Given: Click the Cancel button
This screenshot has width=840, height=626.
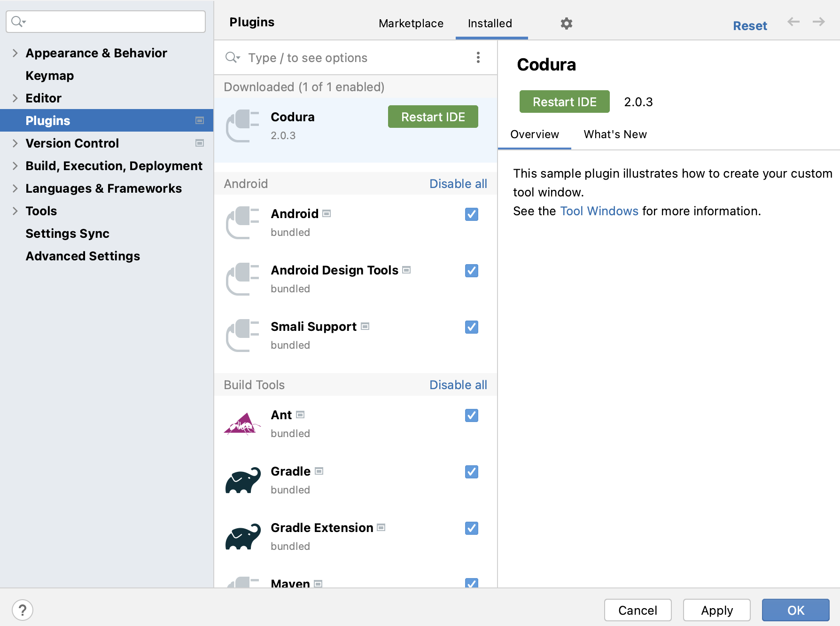Looking at the screenshot, I should [x=638, y=610].
